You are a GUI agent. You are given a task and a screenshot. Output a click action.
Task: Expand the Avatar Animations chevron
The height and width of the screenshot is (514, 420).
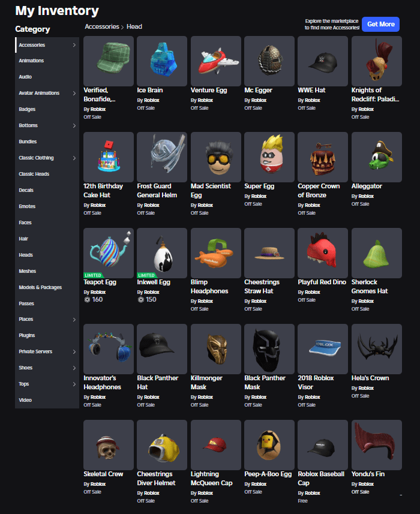coord(74,93)
